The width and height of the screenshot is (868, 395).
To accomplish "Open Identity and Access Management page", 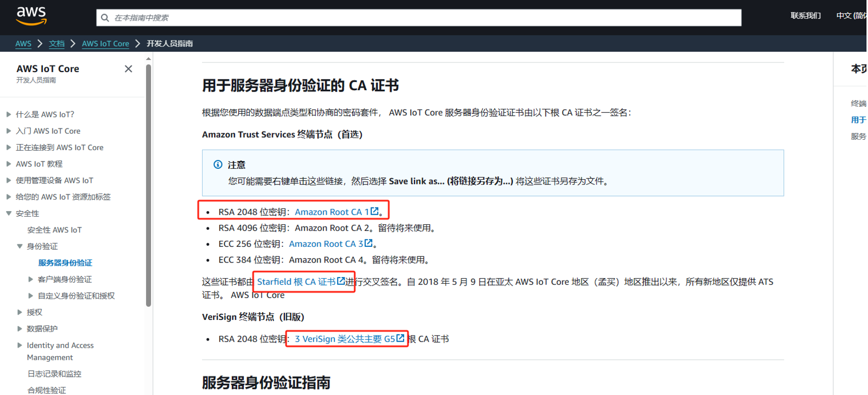I will (60, 351).
